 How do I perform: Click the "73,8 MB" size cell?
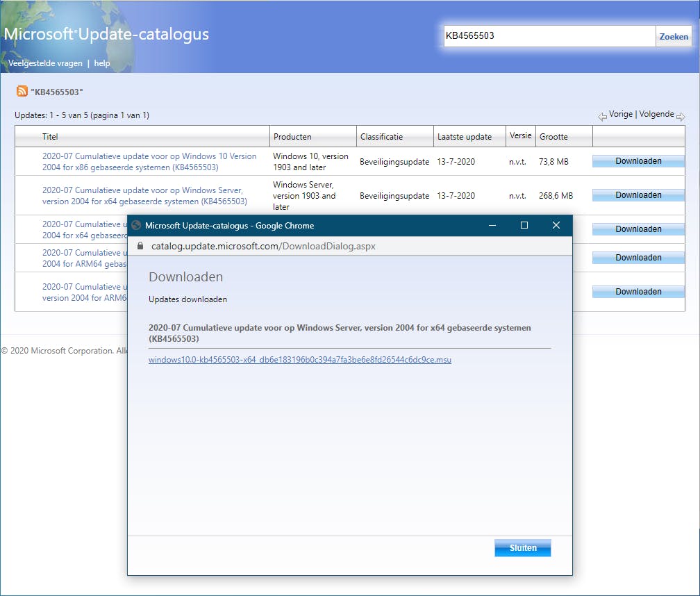point(553,162)
